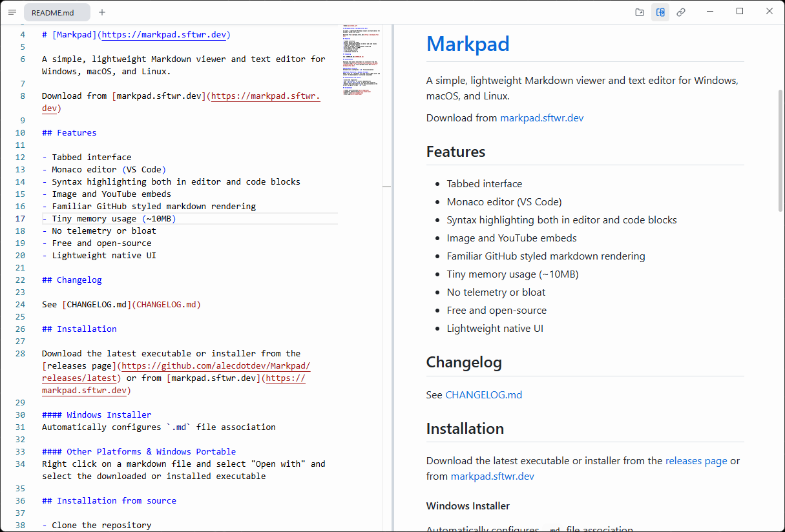Select line number 17 in the gutter

[20, 218]
